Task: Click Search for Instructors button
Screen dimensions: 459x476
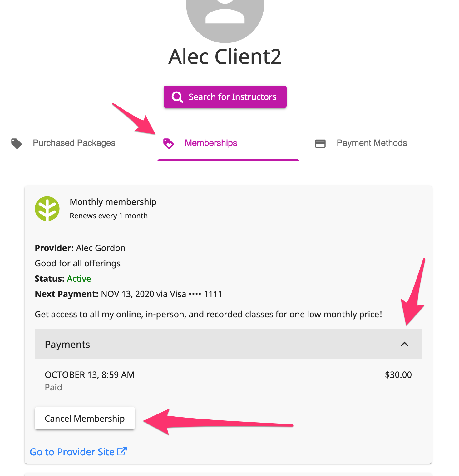Action: click(x=225, y=97)
